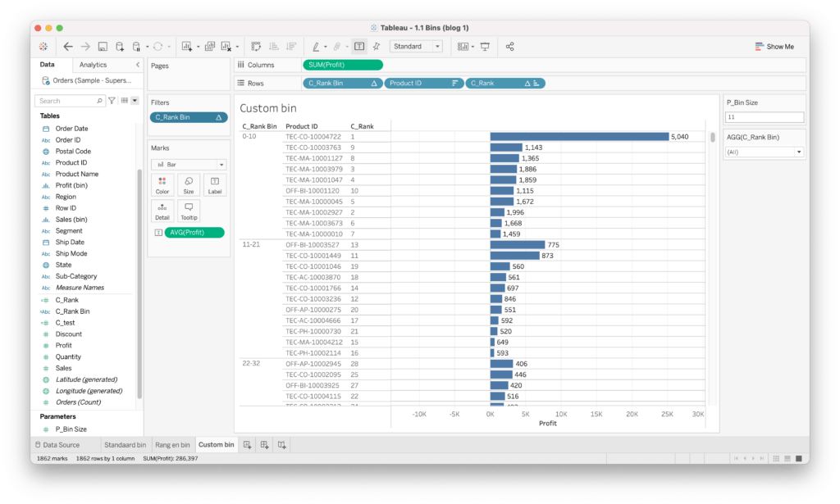
Task: Expand the AGG(C_Rank Bin) filter dropdown
Action: 764,152
